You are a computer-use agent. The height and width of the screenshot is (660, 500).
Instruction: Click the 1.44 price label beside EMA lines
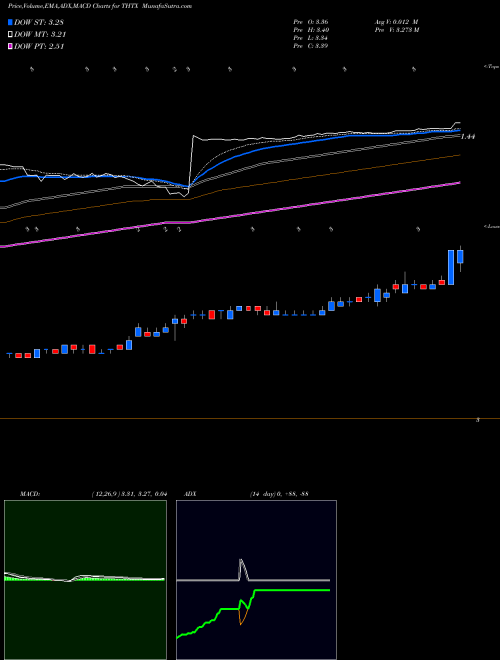coord(468,136)
